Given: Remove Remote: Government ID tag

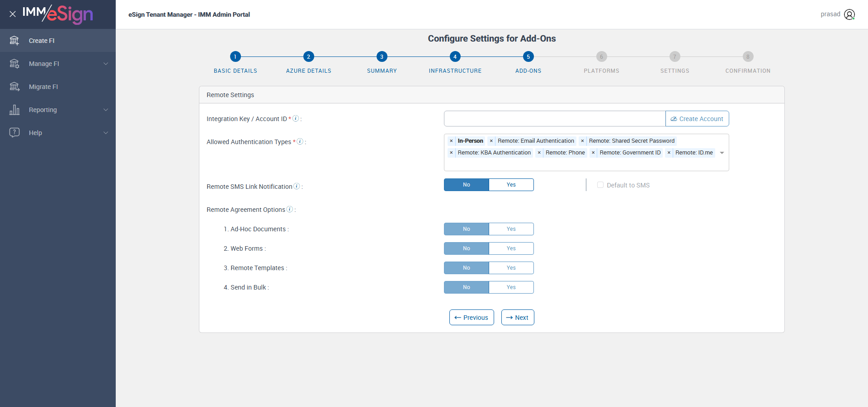Looking at the screenshot, I should point(593,153).
